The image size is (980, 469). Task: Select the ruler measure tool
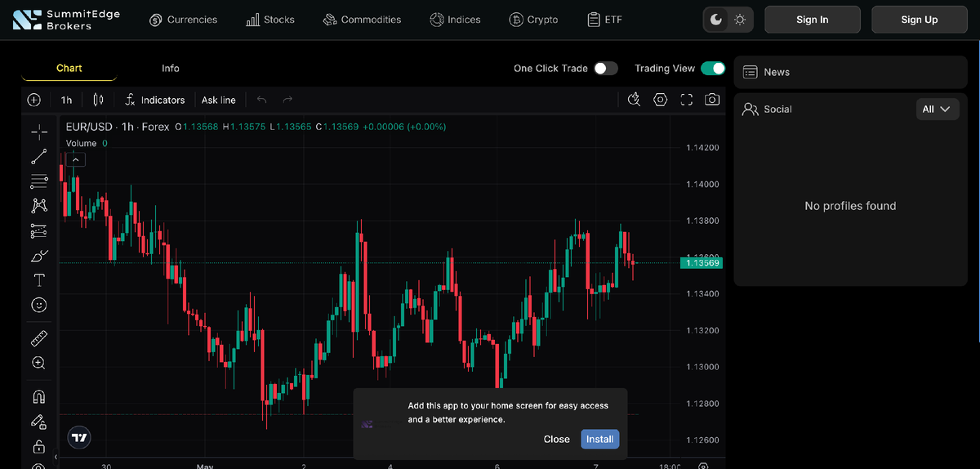(x=38, y=338)
